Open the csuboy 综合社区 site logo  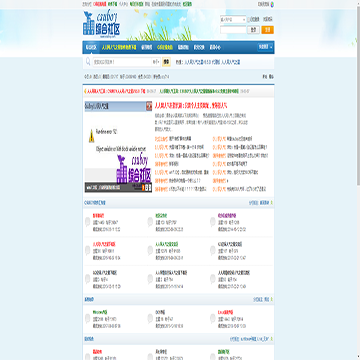101,23
